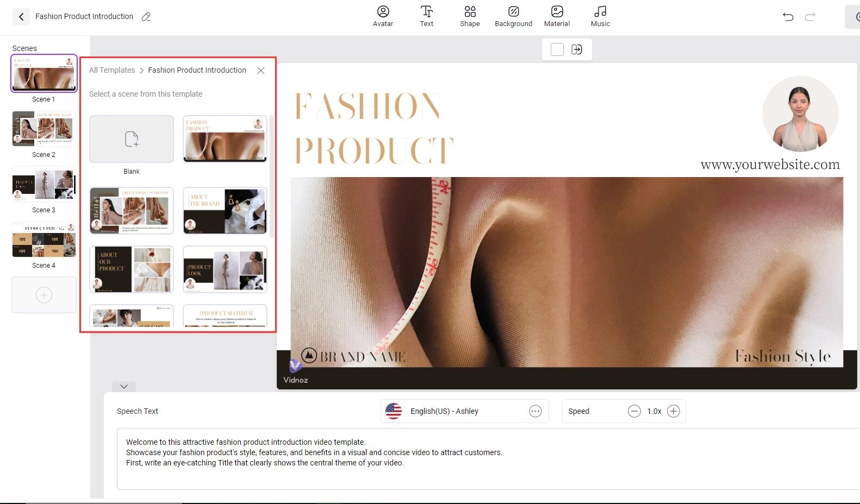Image resolution: width=860 pixels, height=504 pixels.
Task: Collapse the speech text panel chevron
Action: coord(124,387)
